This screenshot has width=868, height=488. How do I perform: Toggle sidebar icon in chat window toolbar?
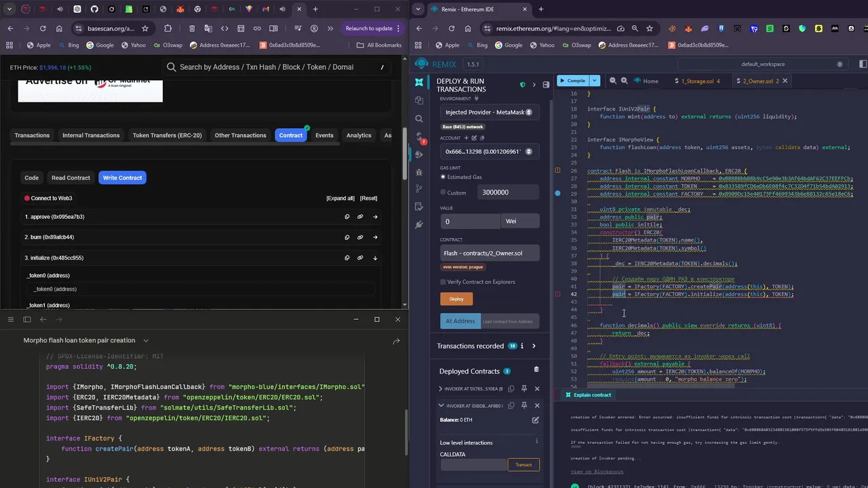[x=27, y=319]
